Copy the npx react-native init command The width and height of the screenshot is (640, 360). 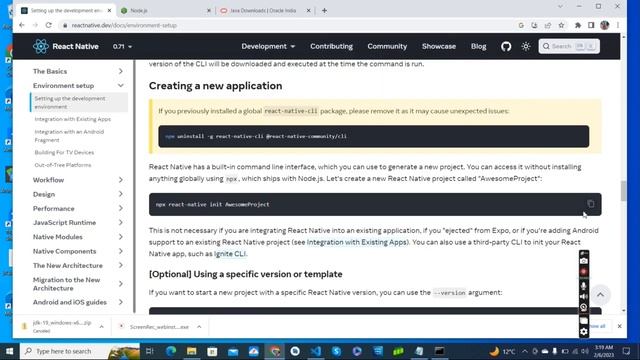[x=591, y=204]
